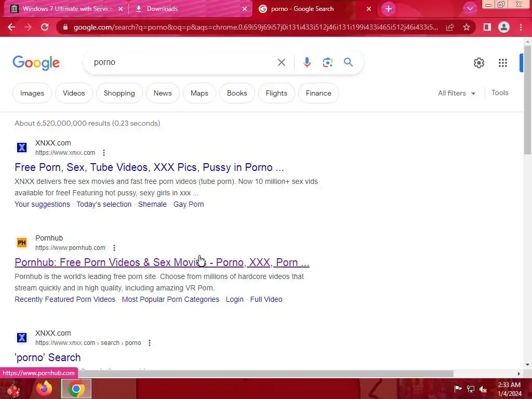532x399 pixels.
Task: Open three-dot options beside search › porno URL
Action: point(149,343)
